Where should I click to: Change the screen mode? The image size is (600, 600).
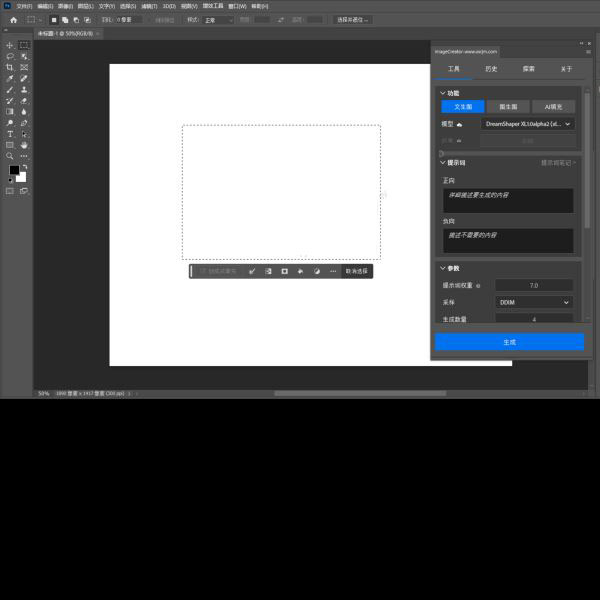24,191
